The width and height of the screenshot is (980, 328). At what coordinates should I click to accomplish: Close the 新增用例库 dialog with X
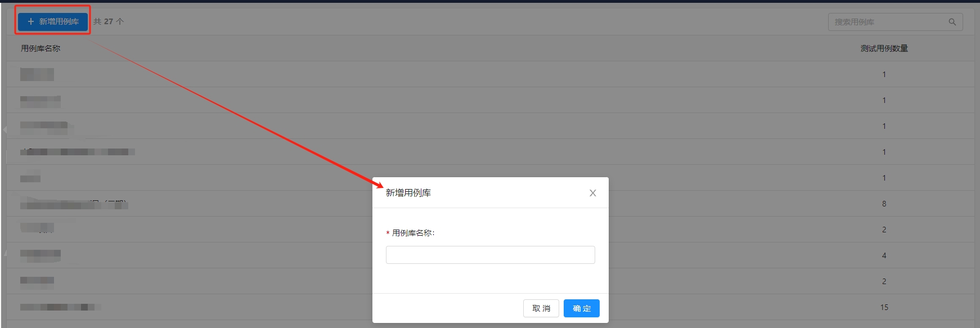point(592,193)
